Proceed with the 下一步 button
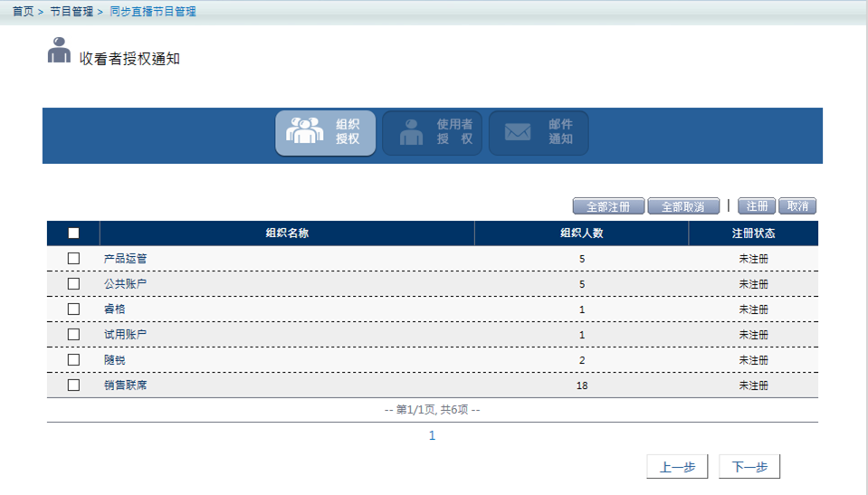 click(x=749, y=467)
